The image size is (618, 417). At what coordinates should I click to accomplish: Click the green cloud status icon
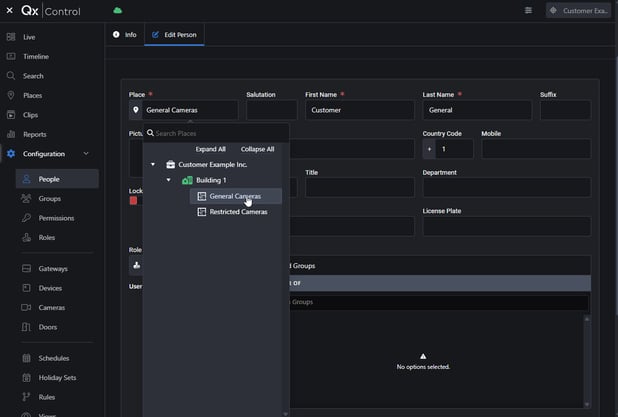coord(117,11)
